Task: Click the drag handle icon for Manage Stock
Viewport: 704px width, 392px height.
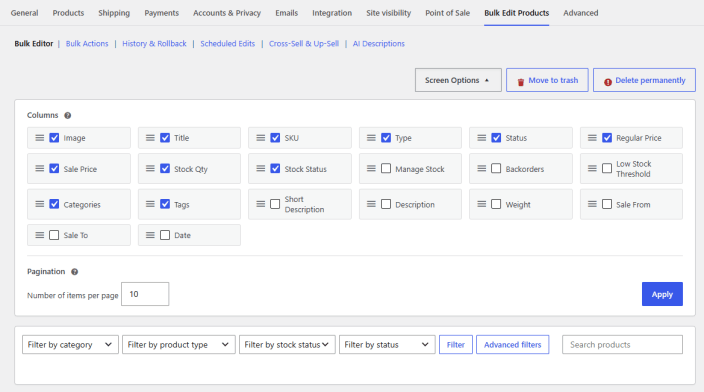Action: click(371, 168)
